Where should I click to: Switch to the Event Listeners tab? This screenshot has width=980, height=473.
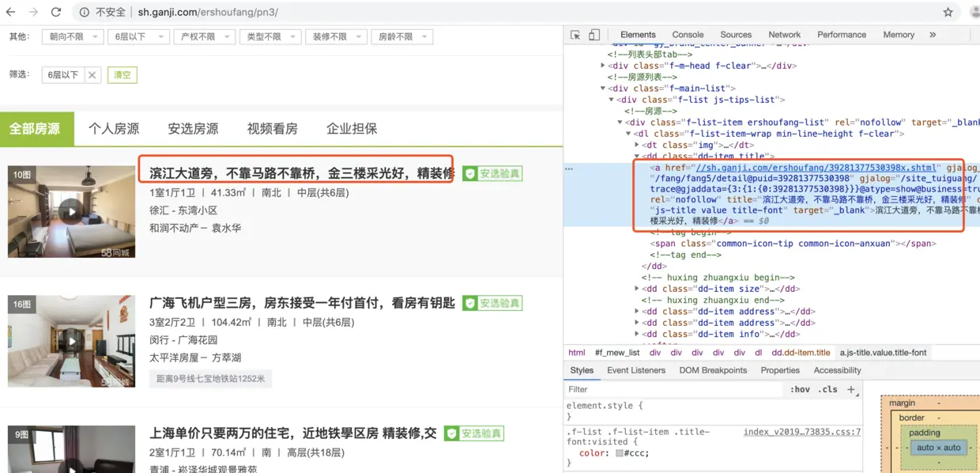pyautogui.click(x=635, y=370)
